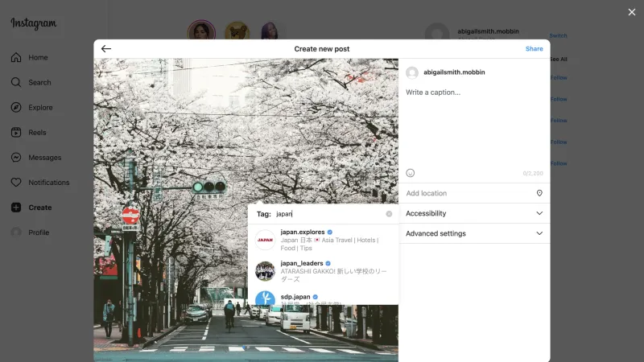Close the dialog with the X icon
Viewport: 644px width, 362px height.
pyautogui.click(x=632, y=12)
